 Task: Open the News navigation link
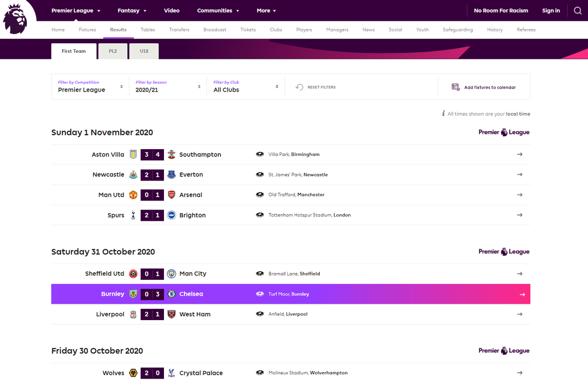point(368,29)
